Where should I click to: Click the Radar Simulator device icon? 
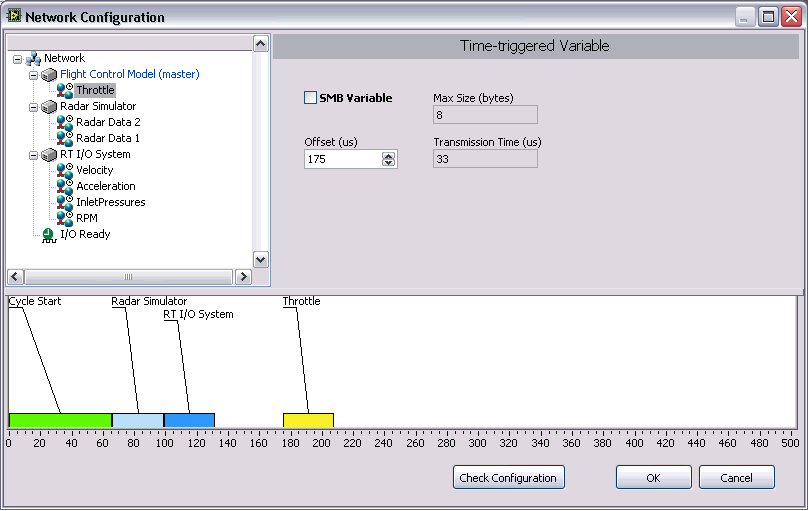(49, 106)
